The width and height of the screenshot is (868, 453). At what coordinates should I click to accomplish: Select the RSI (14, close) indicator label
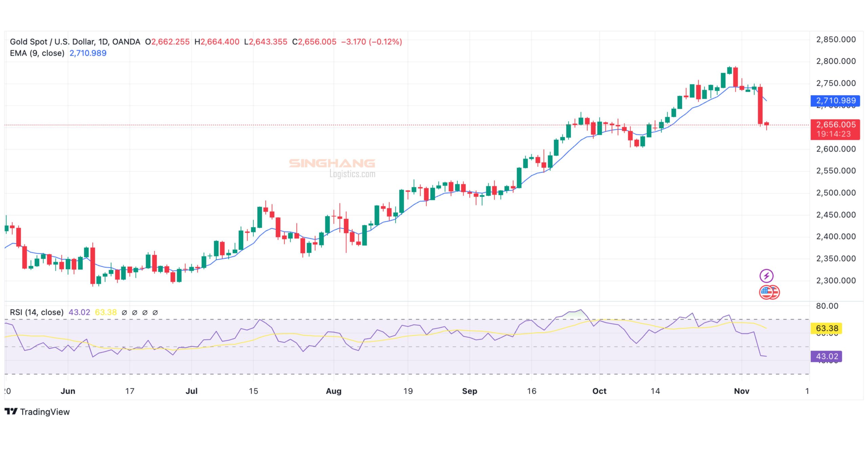pos(37,312)
